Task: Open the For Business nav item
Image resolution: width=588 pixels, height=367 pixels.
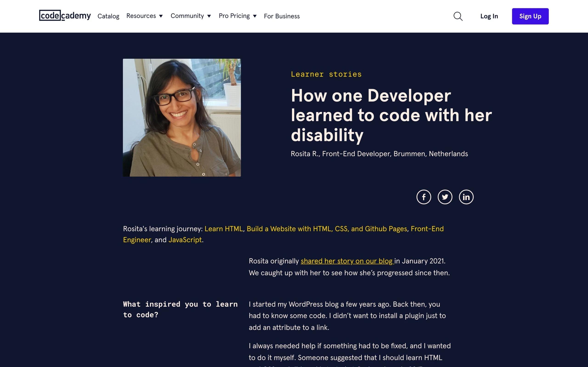Action: (x=282, y=16)
